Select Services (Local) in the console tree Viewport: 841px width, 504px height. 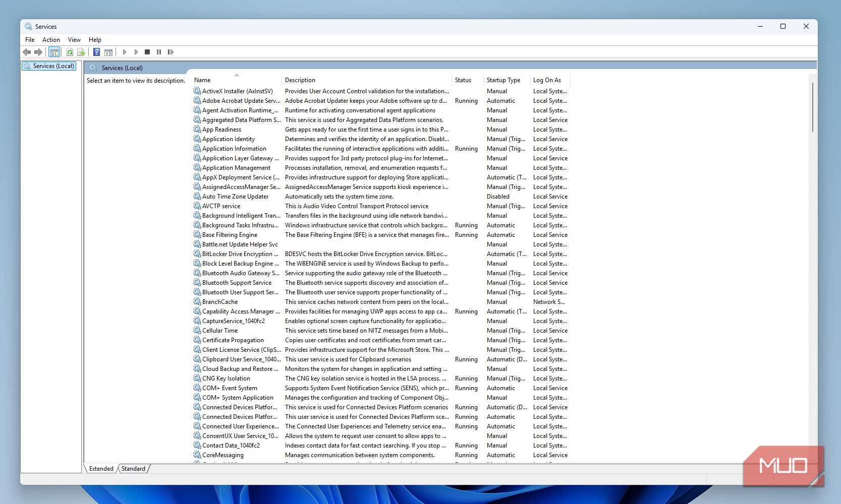(49, 66)
